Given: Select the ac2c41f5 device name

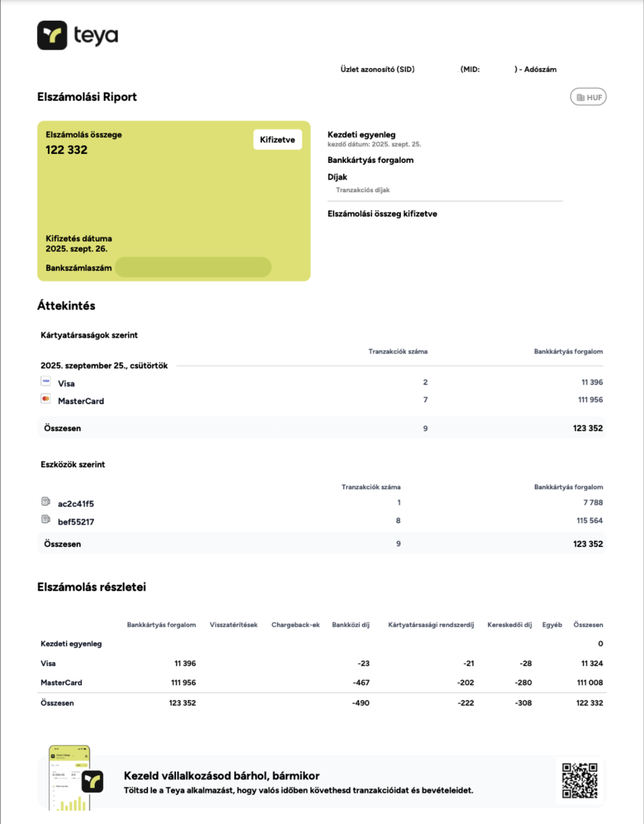Looking at the screenshot, I should tap(76, 504).
